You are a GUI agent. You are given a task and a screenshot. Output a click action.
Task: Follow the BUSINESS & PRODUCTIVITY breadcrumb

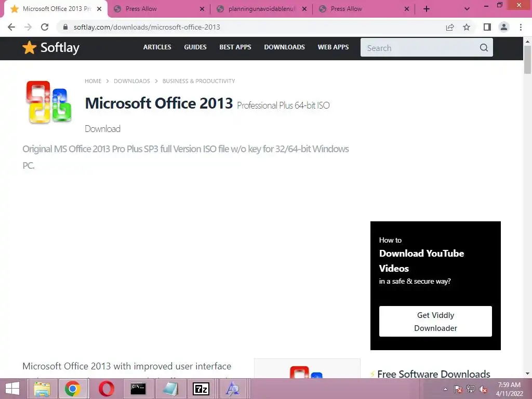[x=198, y=81]
